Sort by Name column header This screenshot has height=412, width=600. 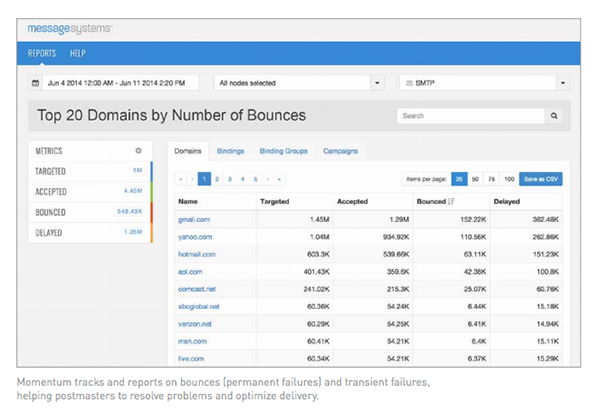click(x=188, y=201)
